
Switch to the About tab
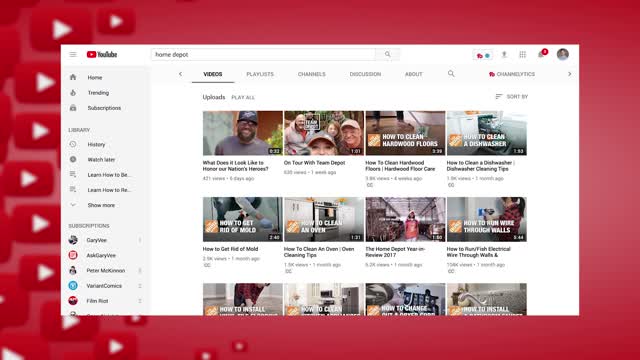(413, 74)
